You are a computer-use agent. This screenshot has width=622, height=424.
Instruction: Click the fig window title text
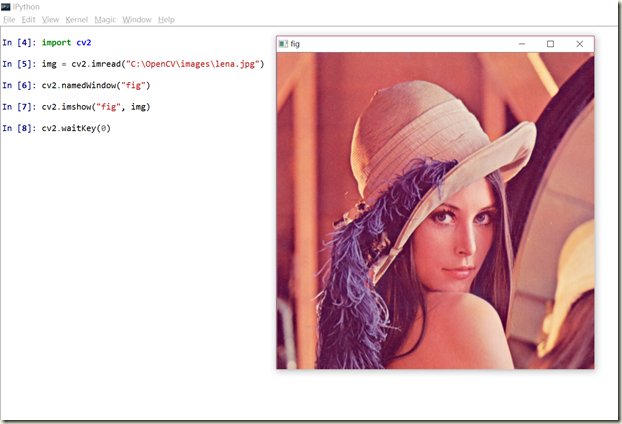coord(295,44)
